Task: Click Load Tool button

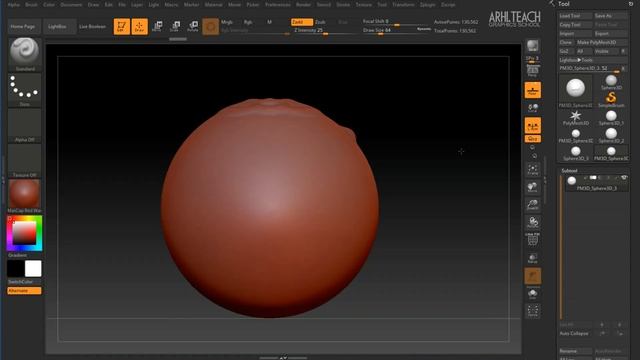Action: pyautogui.click(x=576, y=16)
